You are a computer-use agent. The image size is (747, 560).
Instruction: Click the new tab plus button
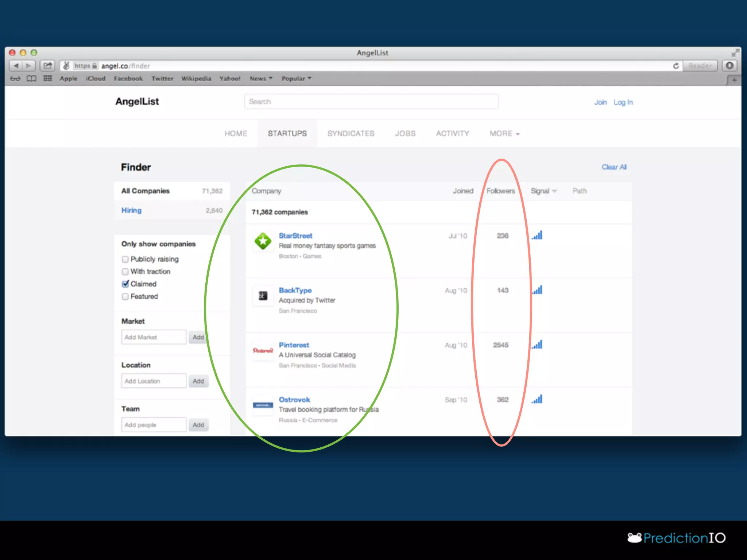pos(734,80)
